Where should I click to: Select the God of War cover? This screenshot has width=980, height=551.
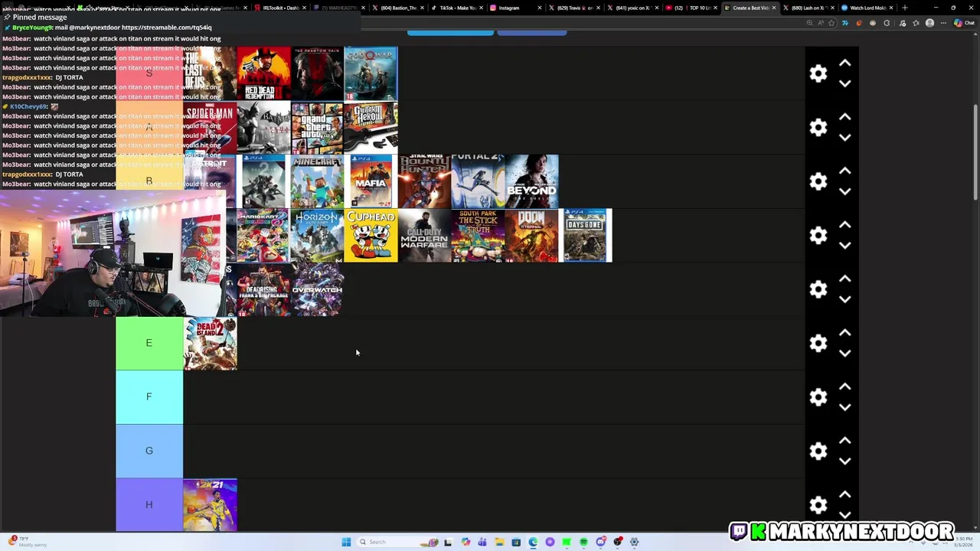click(371, 73)
